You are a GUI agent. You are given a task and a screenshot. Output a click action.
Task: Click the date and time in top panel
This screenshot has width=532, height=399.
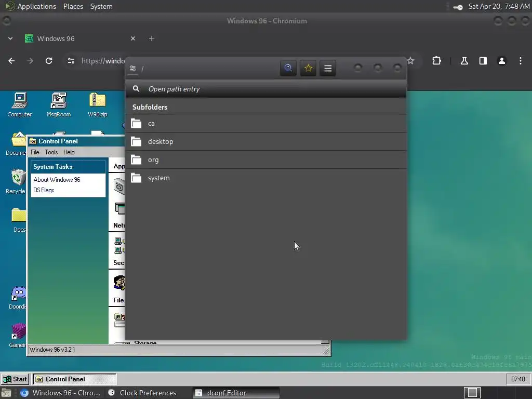coord(499,6)
